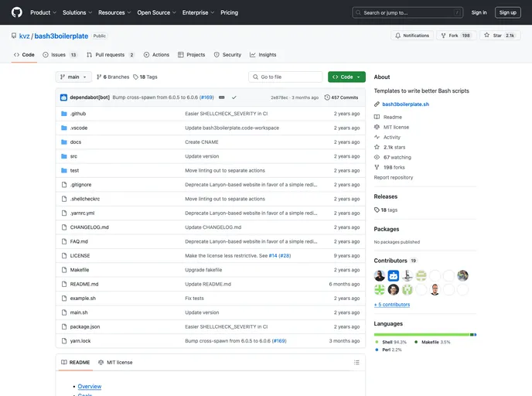Open the README outline list icon
This screenshot has height=396, width=532.
click(356, 363)
